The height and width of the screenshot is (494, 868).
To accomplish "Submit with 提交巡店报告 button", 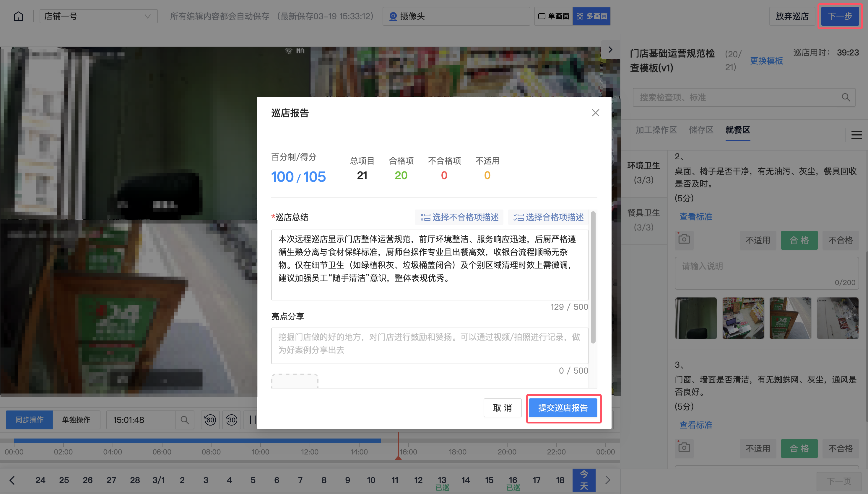I will (563, 408).
